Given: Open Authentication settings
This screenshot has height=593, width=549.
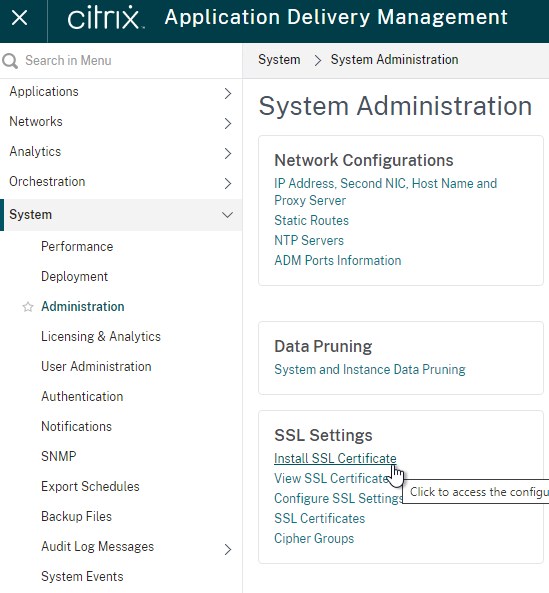Looking at the screenshot, I should [x=82, y=396].
